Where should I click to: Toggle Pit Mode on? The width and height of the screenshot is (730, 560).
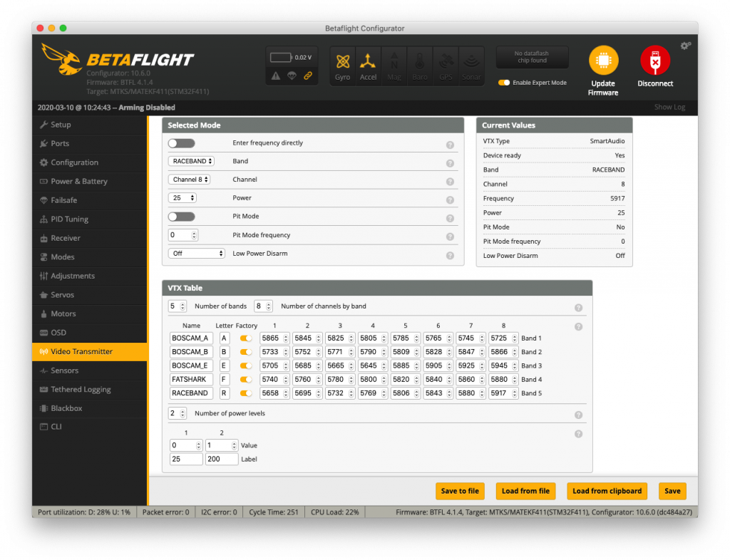(x=181, y=217)
